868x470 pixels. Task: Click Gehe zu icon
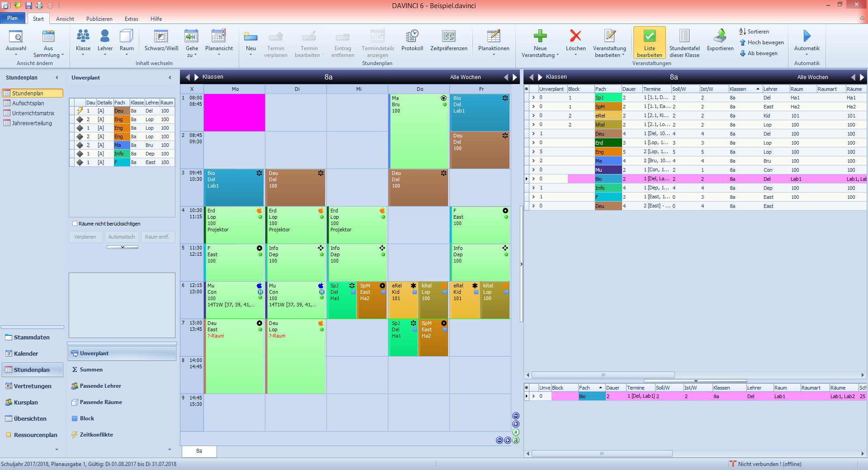point(192,36)
